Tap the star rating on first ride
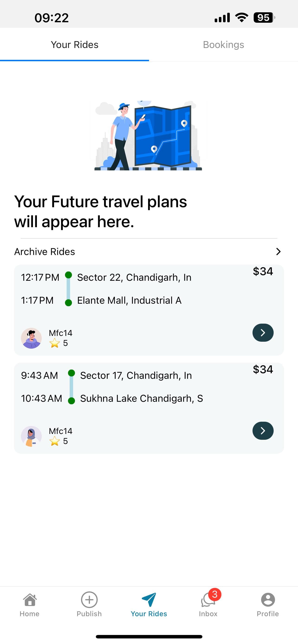The image size is (298, 644). 58,343
